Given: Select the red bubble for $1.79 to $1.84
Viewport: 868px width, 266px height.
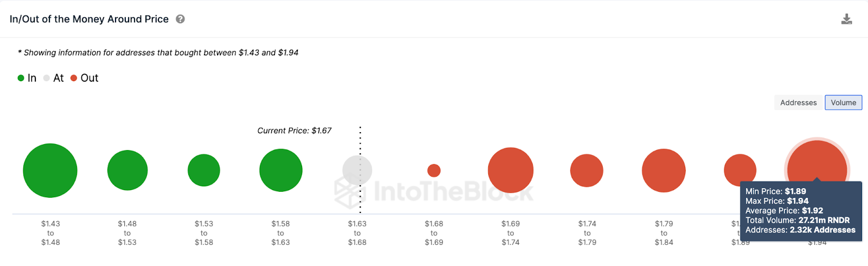Looking at the screenshot, I should pos(663,171).
